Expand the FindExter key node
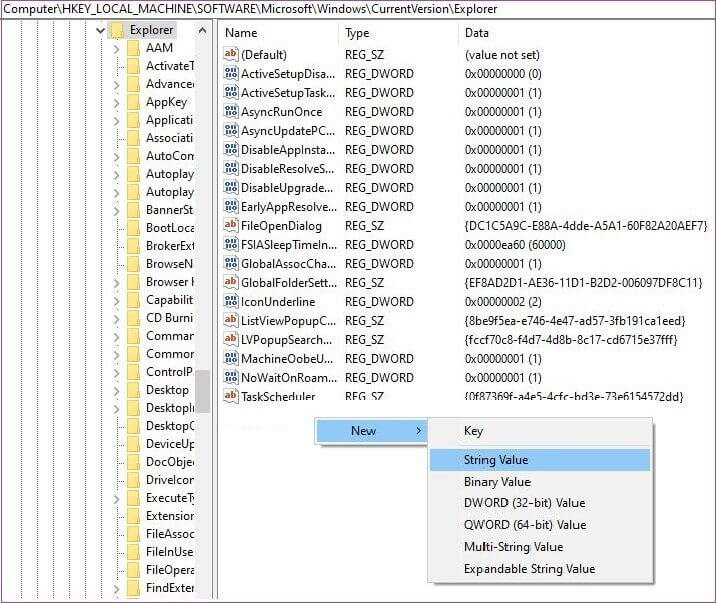Image resolution: width=716 pixels, height=603 pixels. (x=116, y=588)
